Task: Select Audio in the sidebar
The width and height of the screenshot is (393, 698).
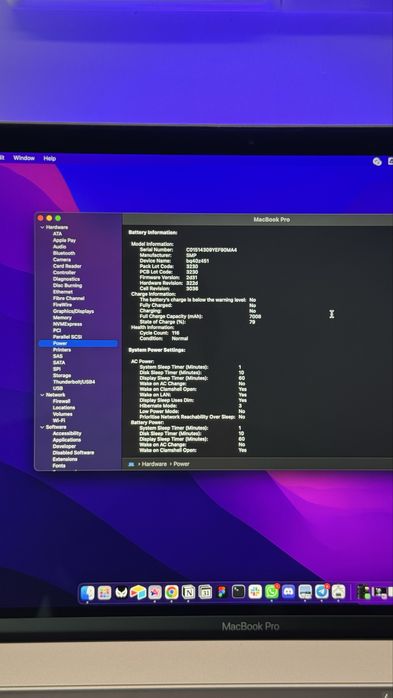Action: pos(60,247)
